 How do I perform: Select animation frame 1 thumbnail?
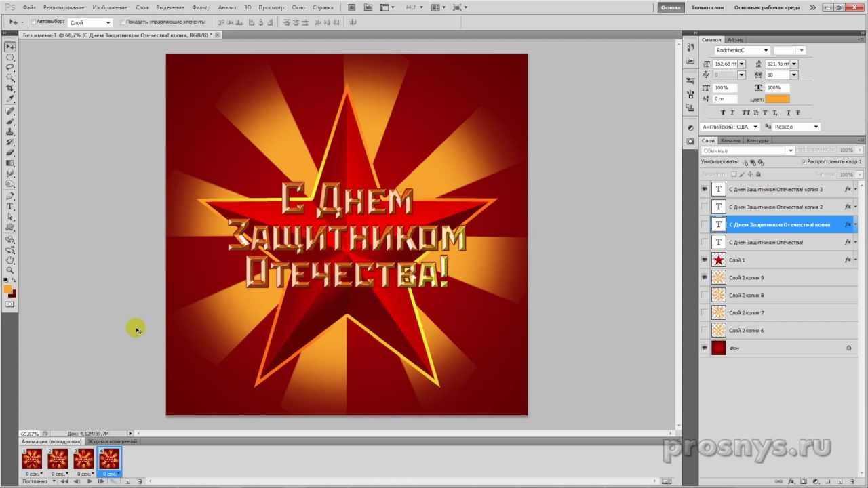pos(32,459)
